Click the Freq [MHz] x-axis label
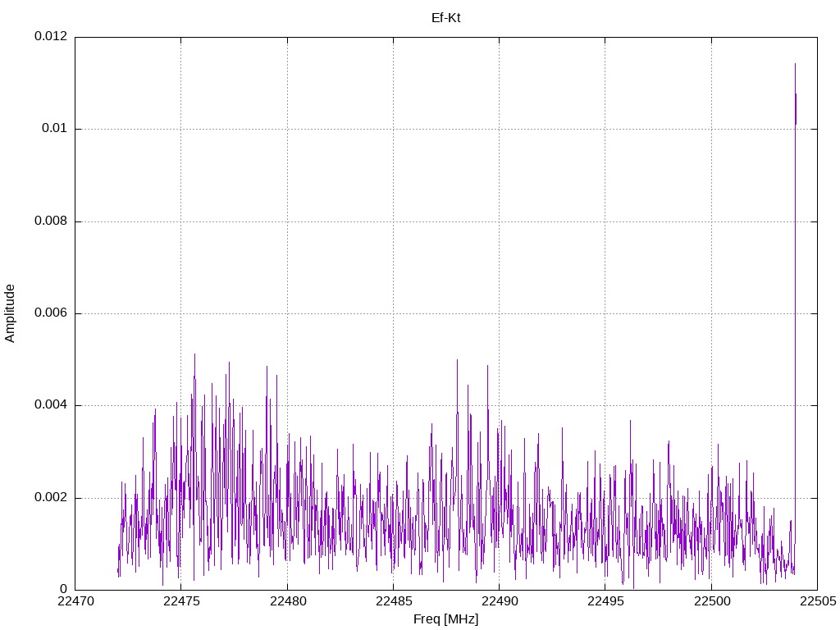 (445, 619)
